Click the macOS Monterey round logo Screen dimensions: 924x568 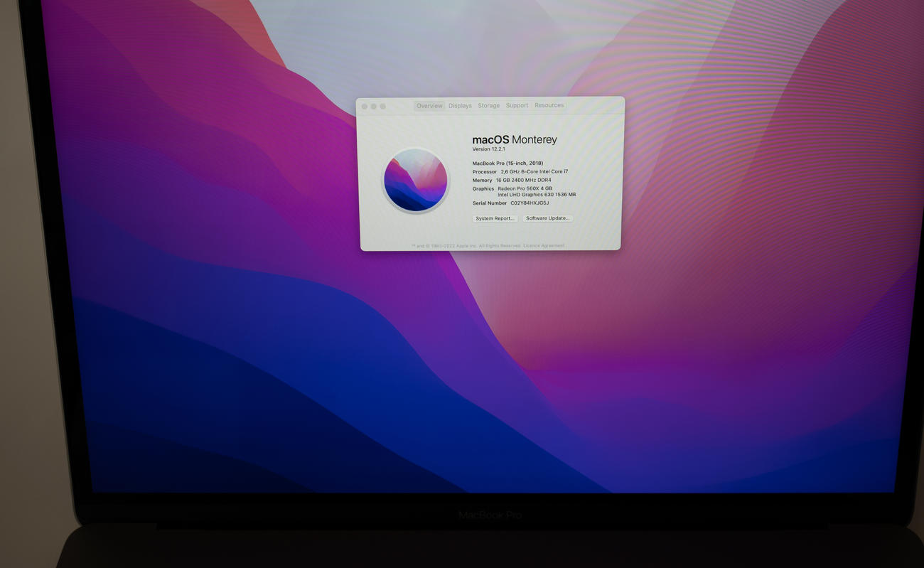click(416, 180)
